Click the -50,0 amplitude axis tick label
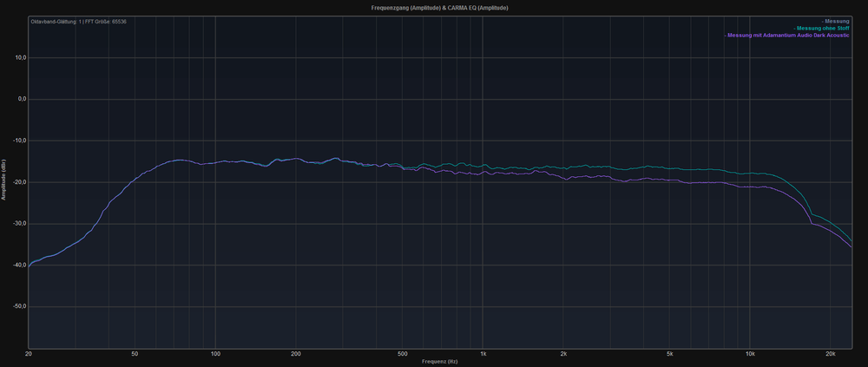Image resolution: width=868 pixels, height=367 pixels. pos(19,306)
